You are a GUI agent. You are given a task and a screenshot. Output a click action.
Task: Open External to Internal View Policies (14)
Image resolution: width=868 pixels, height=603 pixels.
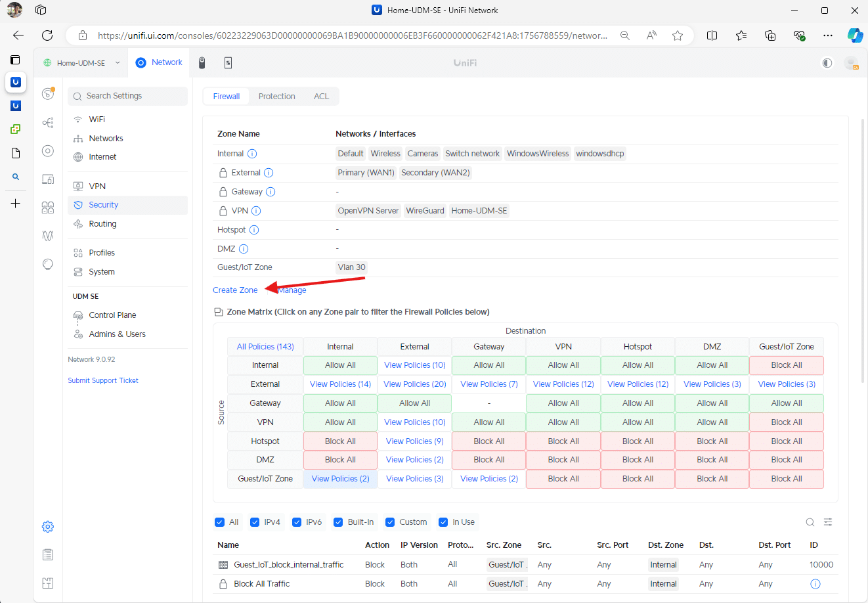(x=340, y=384)
